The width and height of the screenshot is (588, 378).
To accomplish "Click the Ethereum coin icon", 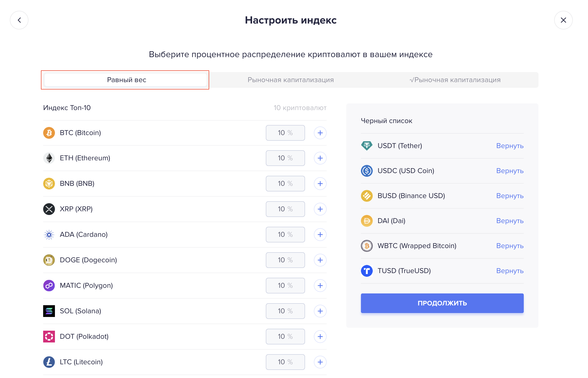I will click(x=49, y=158).
